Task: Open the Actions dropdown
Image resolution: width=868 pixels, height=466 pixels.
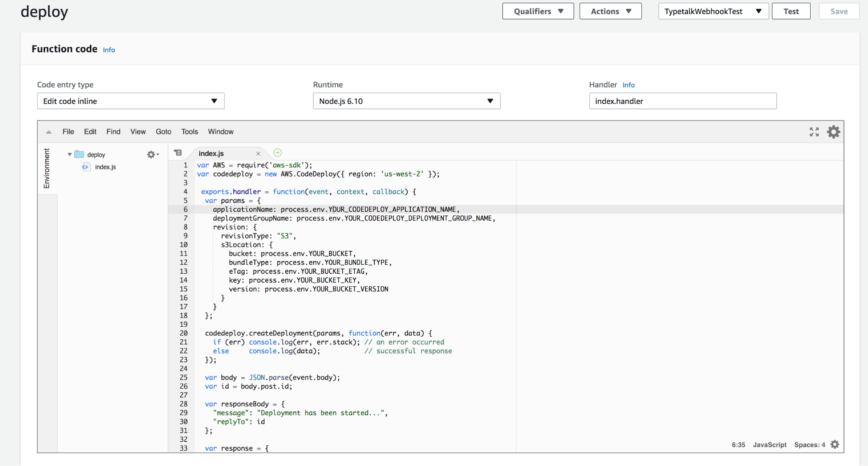Action: tap(611, 11)
